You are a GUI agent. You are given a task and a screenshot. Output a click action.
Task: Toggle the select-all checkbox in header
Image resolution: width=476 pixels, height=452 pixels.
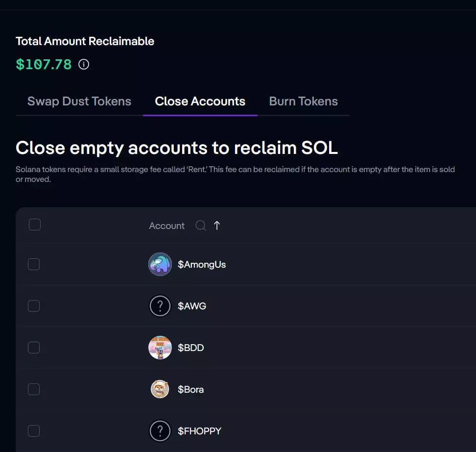pos(34,225)
